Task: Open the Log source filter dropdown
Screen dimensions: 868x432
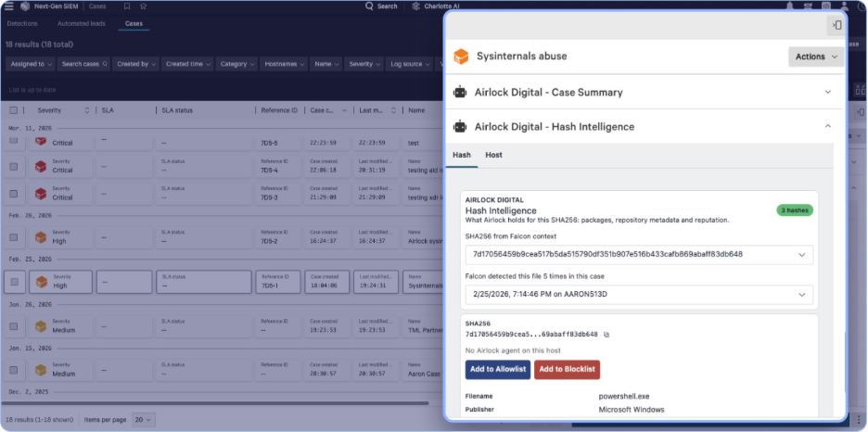Action: tap(409, 64)
